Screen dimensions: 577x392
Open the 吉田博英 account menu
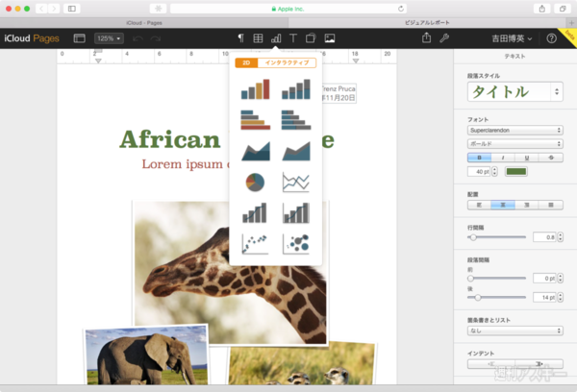(513, 38)
